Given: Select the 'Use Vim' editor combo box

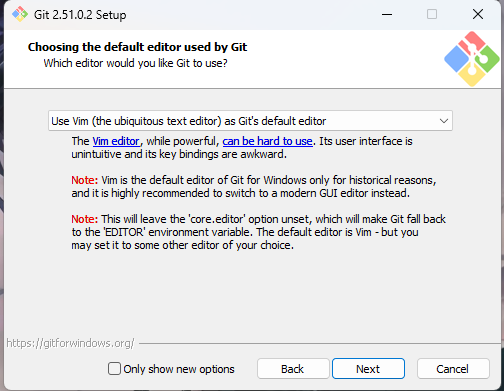Looking at the screenshot, I should tap(250, 121).
